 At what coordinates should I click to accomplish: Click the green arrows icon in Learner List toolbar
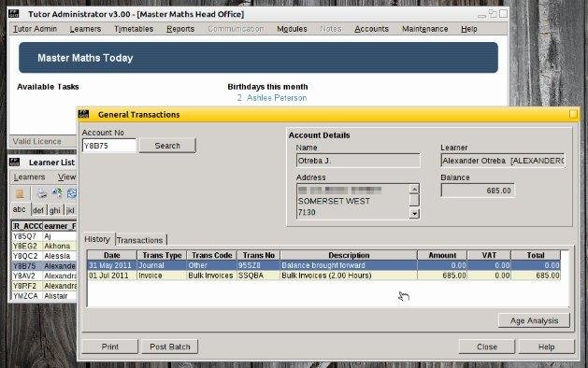coord(57,193)
